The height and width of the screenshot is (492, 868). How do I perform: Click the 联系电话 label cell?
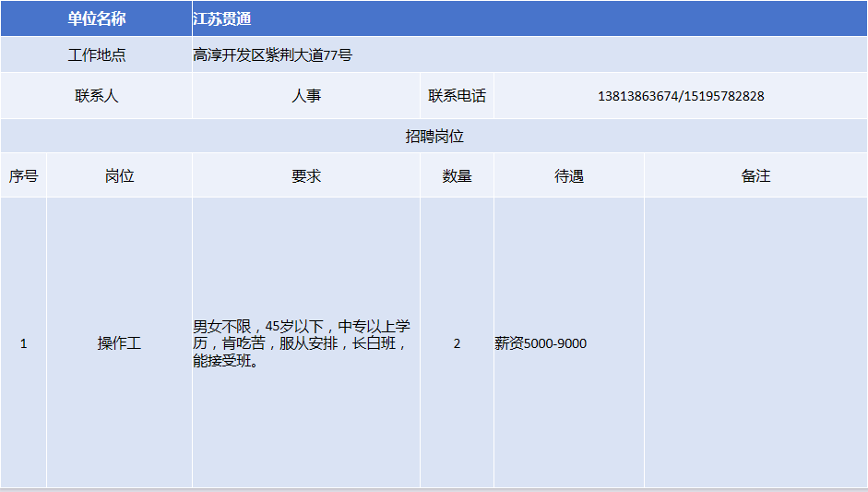pos(457,96)
